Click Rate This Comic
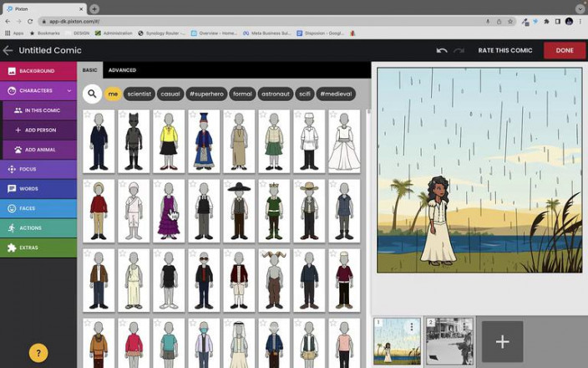 click(504, 50)
